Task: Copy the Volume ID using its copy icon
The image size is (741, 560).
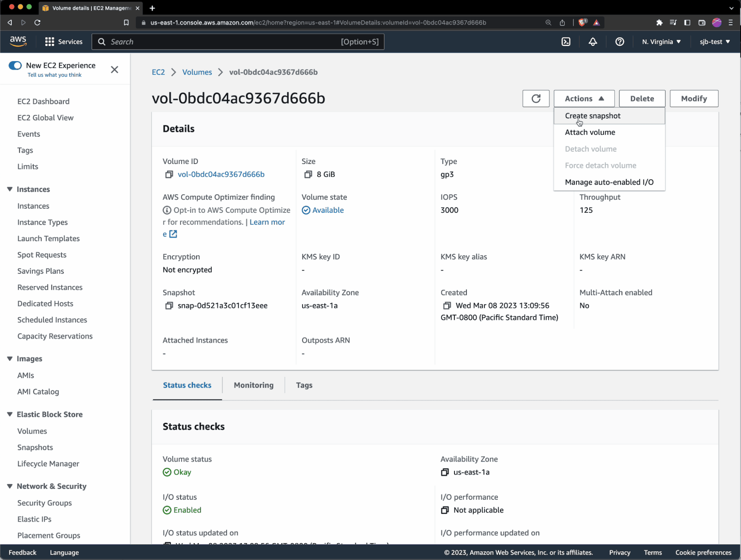Action: point(169,174)
